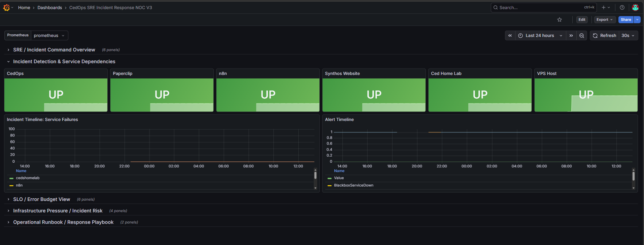Click the Edit button

[x=582, y=20]
